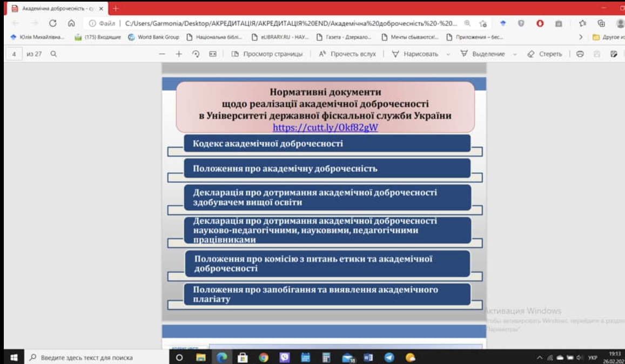Click Положення про академічну доброчесність box

pyautogui.click(x=327, y=168)
